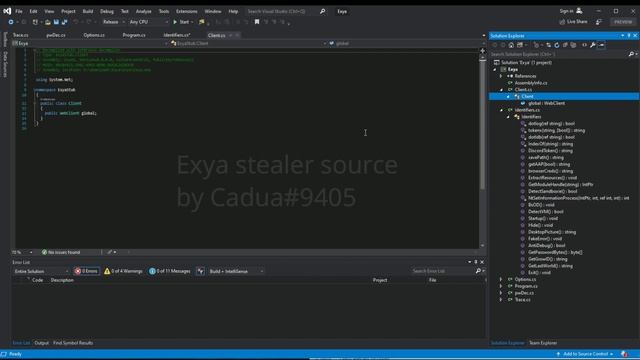
Task: Click the Search Error List field
Action: coord(443,271)
